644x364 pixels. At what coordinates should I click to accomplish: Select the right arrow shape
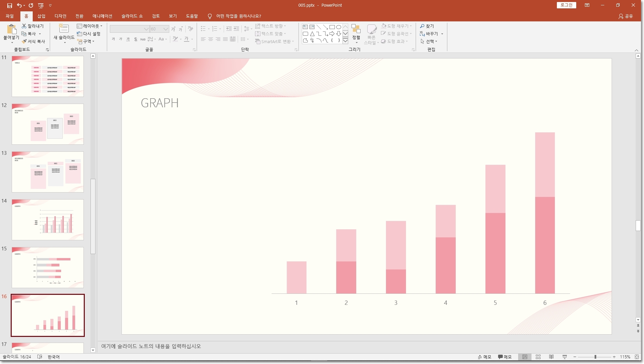pos(332,34)
